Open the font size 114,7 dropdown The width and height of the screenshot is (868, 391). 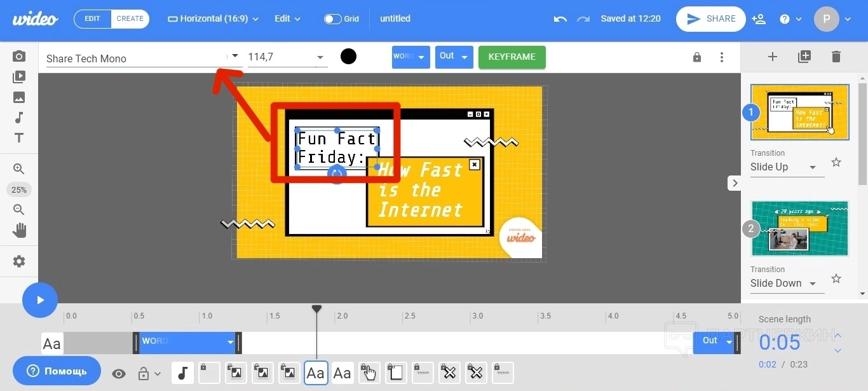tap(287, 57)
